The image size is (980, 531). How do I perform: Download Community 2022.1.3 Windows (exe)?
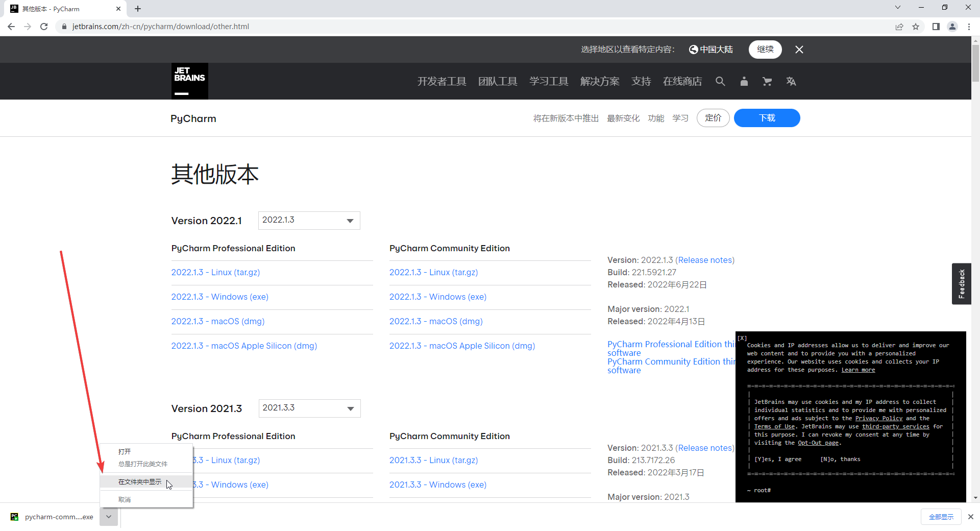(x=438, y=297)
